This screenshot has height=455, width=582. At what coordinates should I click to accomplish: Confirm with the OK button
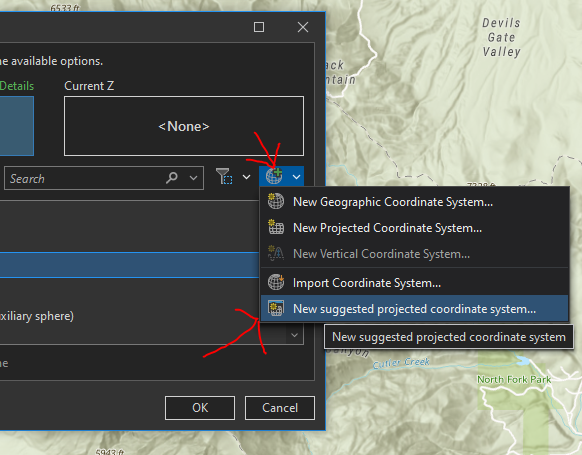[x=200, y=408]
